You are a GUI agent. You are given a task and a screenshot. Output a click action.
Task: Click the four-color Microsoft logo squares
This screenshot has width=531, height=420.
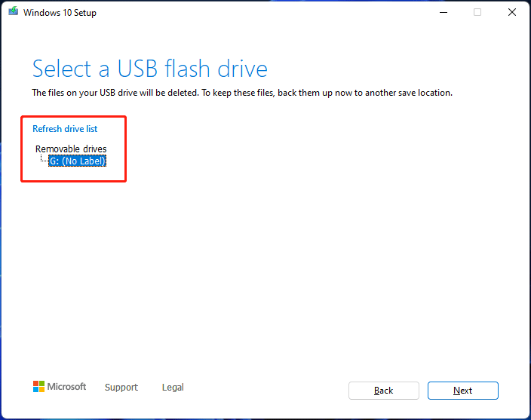[x=38, y=387]
